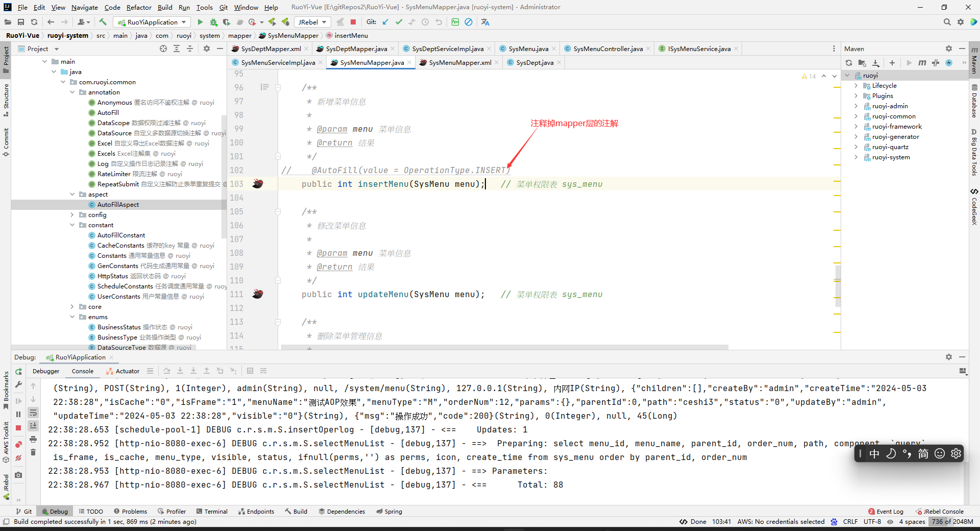Click the Rerun RuoYiApplication debug icon
Image resolution: width=980 pixels, height=531 pixels.
(x=18, y=371)
